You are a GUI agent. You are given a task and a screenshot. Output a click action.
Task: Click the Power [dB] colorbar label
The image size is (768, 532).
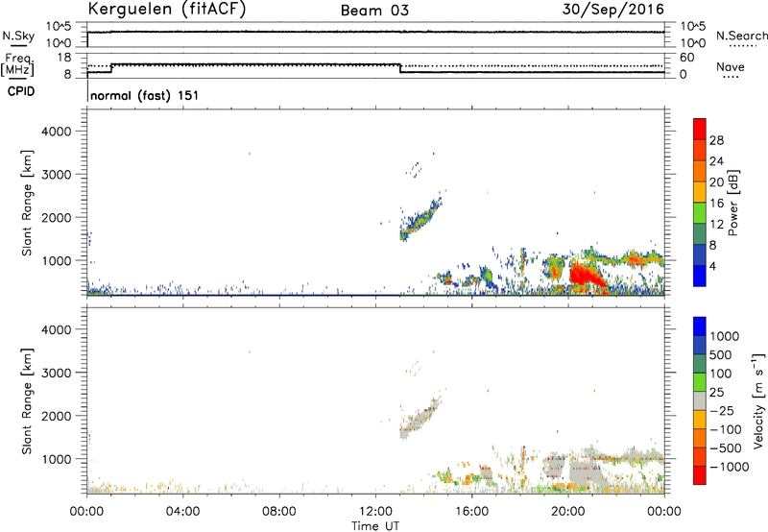(733, 203)
